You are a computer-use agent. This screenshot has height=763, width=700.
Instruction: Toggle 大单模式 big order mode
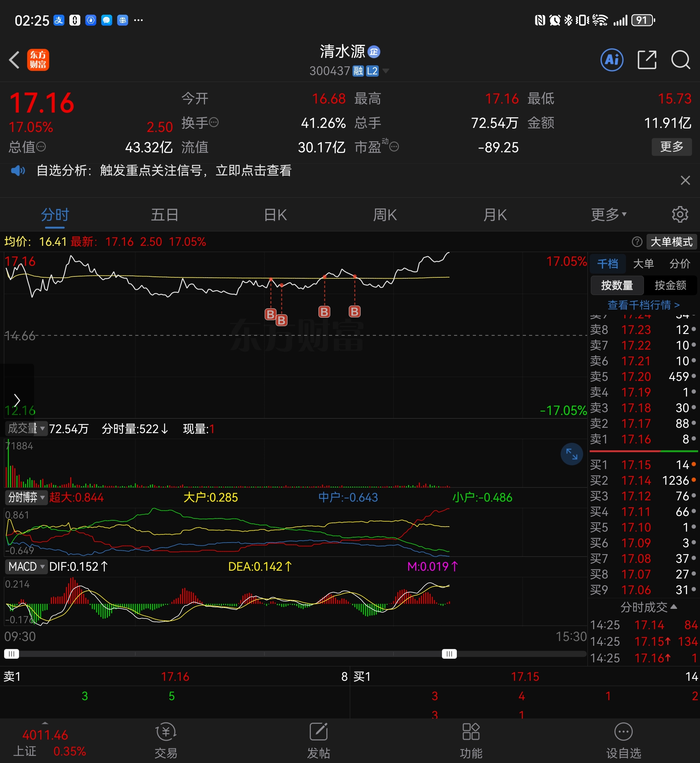671,241
